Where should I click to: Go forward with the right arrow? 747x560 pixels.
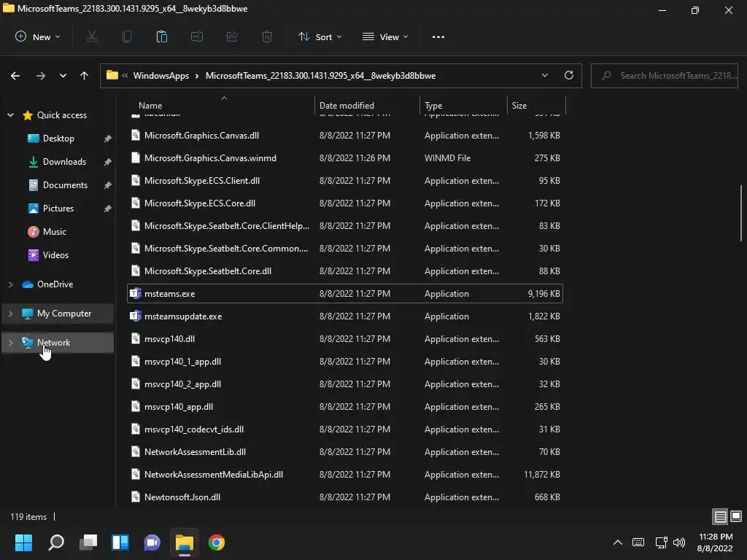41,76
